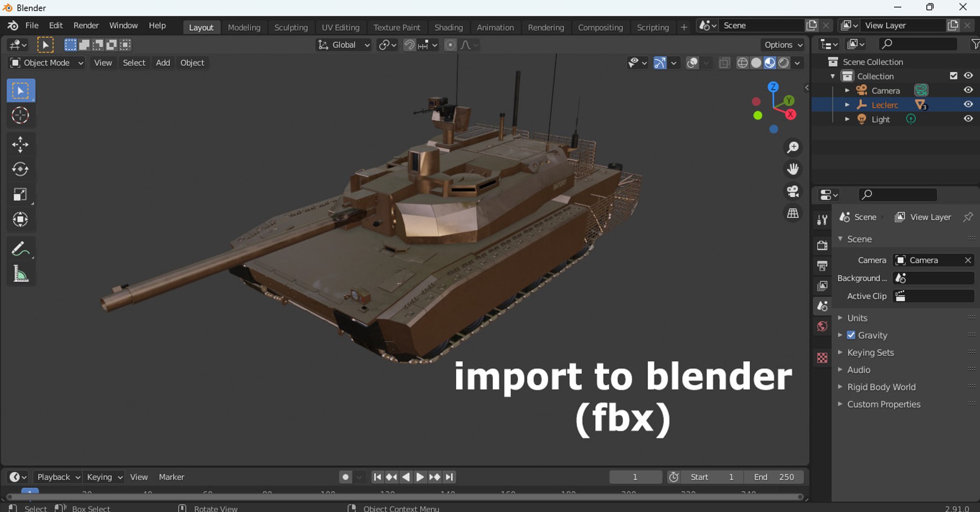The height and width of the screenshot is (512, 980).
Task: Open Tool properties wrench icon
Action: [822, 220]
